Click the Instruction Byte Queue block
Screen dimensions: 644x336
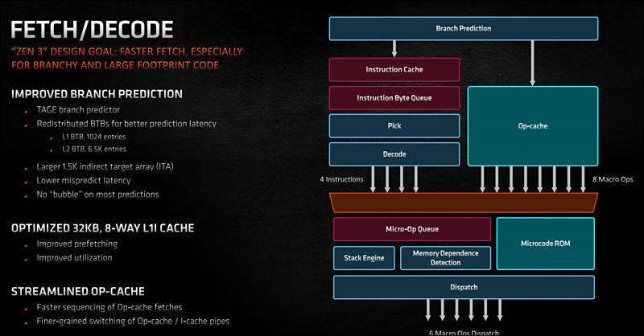[394, 97]
